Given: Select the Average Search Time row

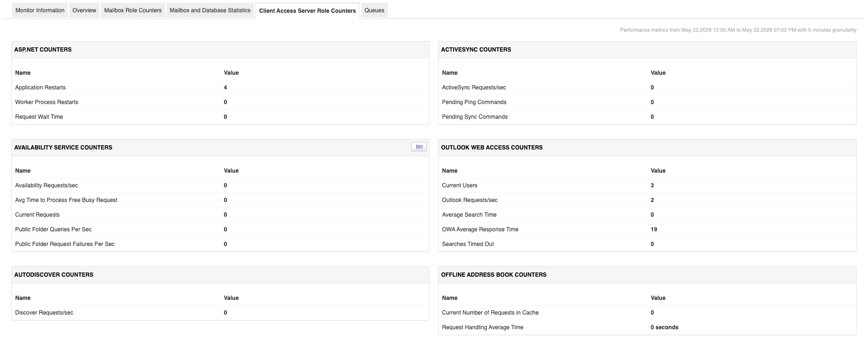Looking at the screenshot, I should pos(647,215).
